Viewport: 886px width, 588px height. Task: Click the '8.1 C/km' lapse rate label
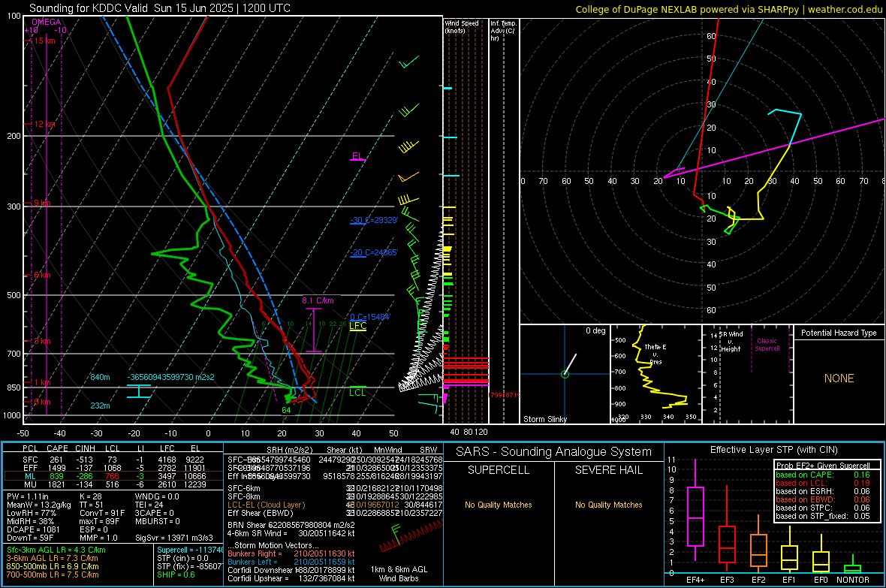(318, 301)
